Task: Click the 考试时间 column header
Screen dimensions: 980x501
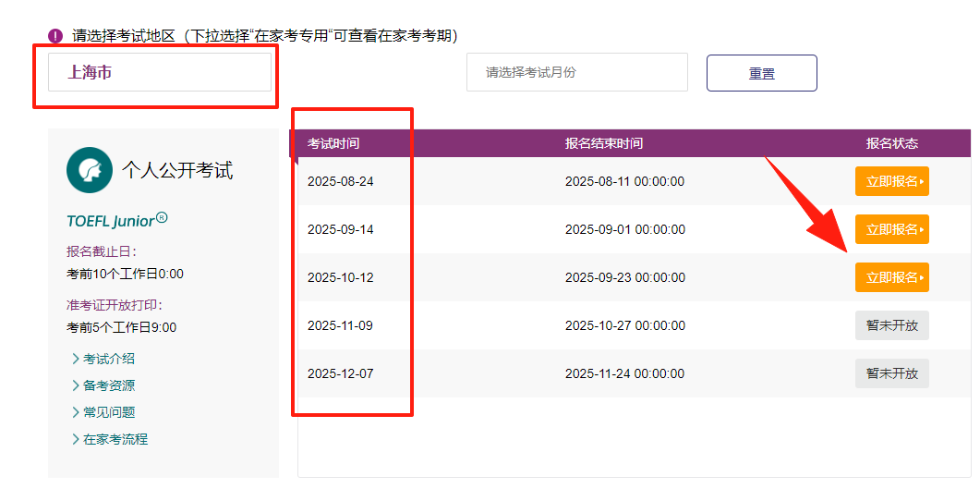Action: [x=333, y=143]
